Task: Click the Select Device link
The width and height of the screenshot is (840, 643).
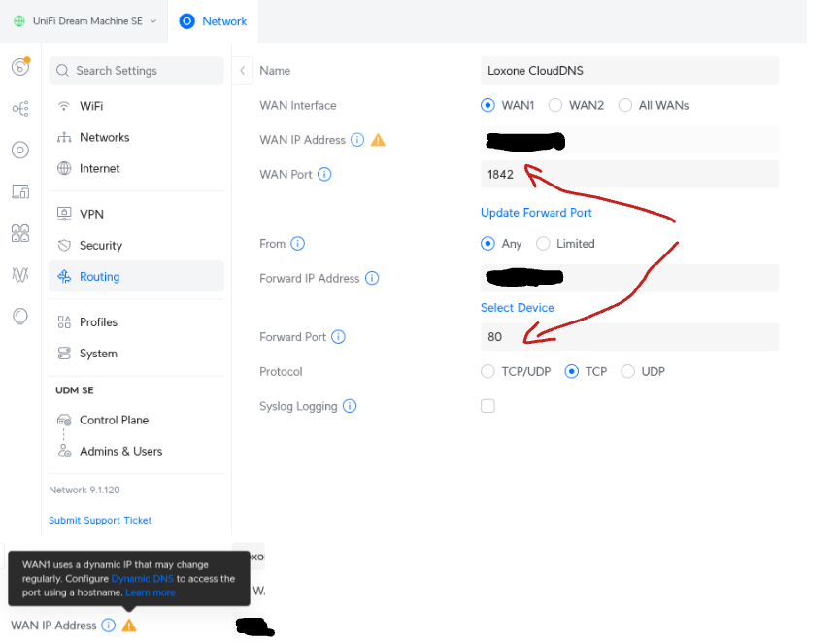Action: pyautogui.click(x=517, y=308)
